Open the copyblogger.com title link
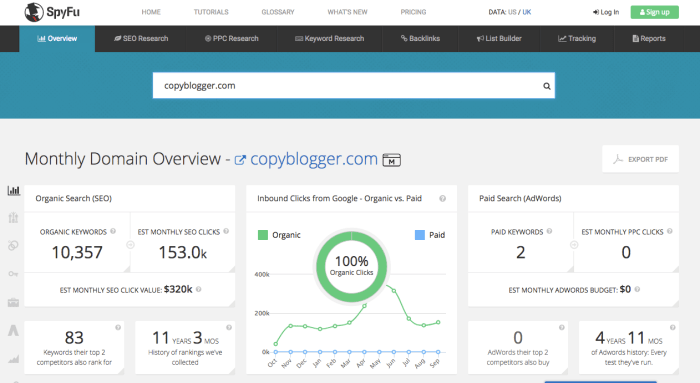Viewport: 700px width, 383px height. [314, 159]
